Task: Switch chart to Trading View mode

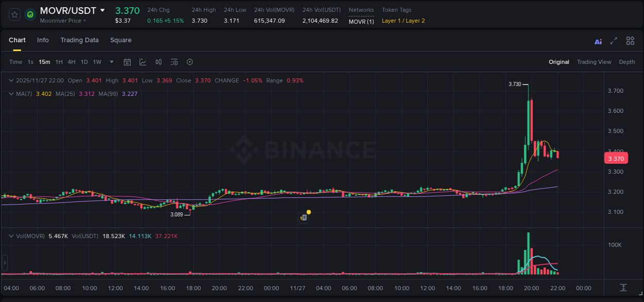Action: coord(594,62)
